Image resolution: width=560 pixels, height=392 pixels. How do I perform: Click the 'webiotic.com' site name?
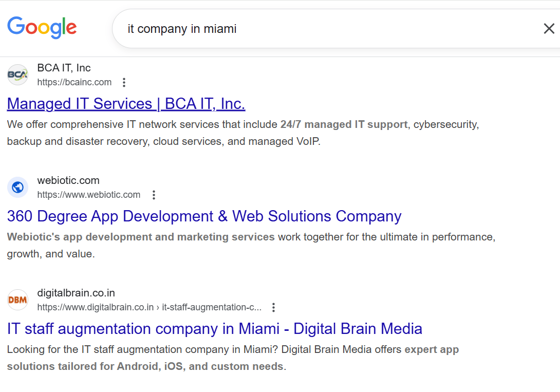click(x=68, y=180)
